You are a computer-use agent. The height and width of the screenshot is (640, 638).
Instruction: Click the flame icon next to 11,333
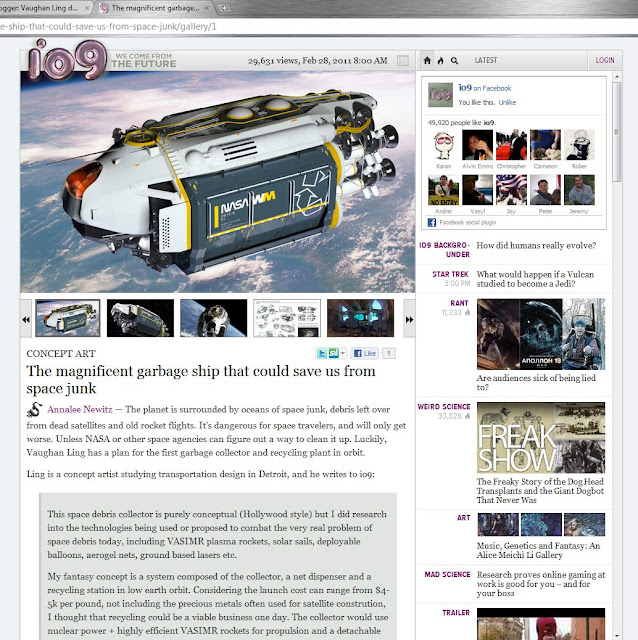point(467,312)
